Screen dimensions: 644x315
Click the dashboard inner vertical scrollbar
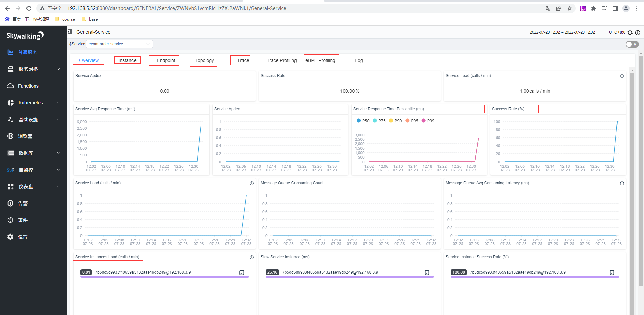tap(632, 194)
